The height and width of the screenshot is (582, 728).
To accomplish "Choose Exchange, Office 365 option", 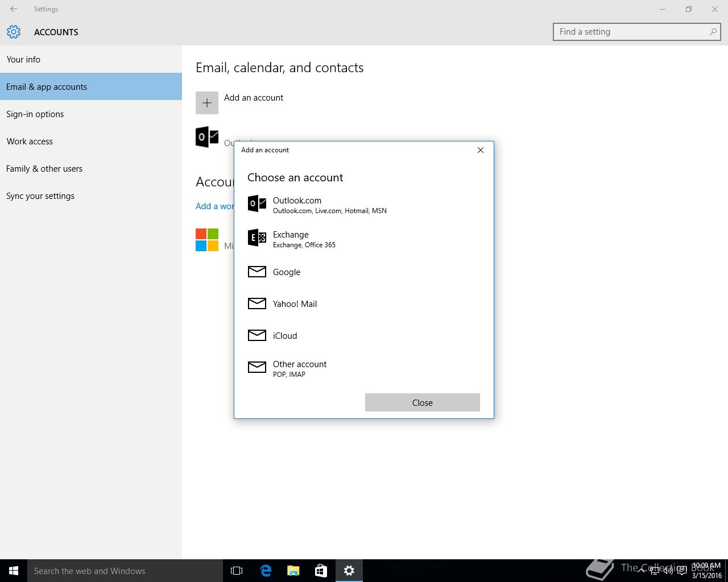I will point(364,239).
